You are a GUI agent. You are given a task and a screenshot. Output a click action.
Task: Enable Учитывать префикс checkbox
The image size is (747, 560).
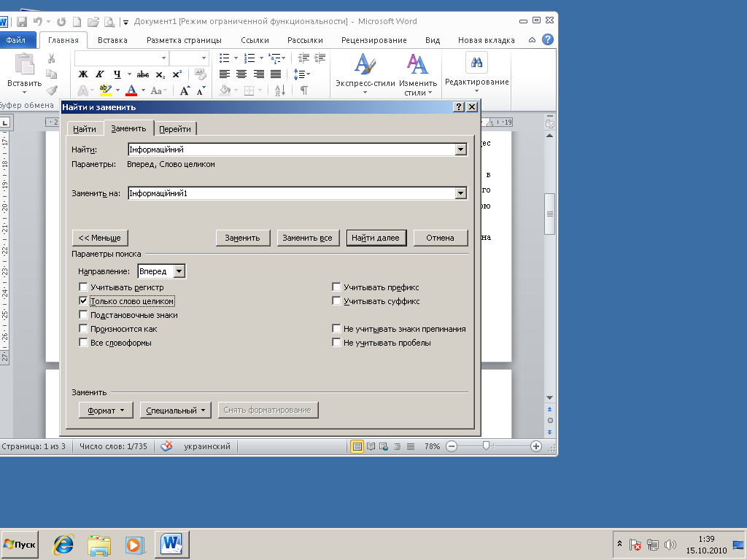pos(336,287)
